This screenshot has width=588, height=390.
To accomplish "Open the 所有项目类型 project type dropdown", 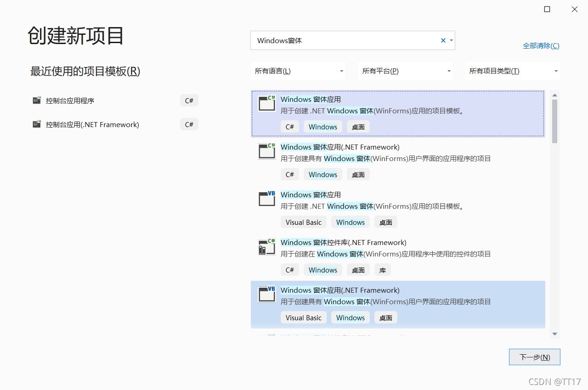I will click(x=513, y=71).
